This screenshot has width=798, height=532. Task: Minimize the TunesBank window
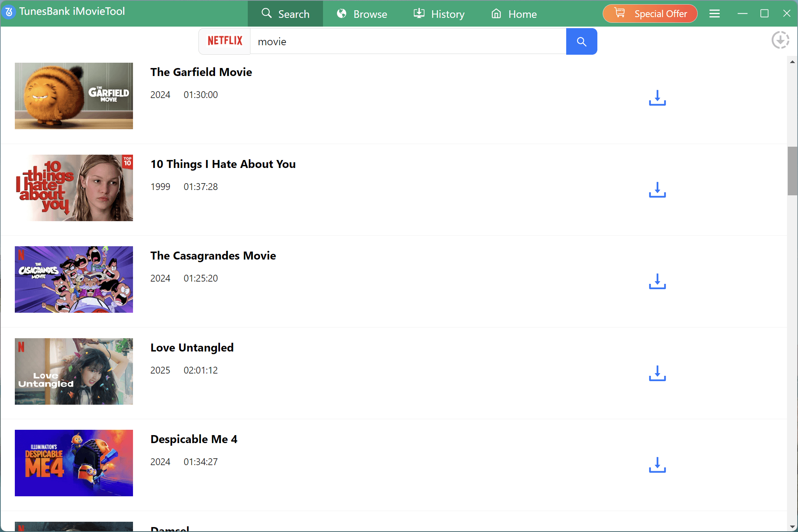[742, 13]
